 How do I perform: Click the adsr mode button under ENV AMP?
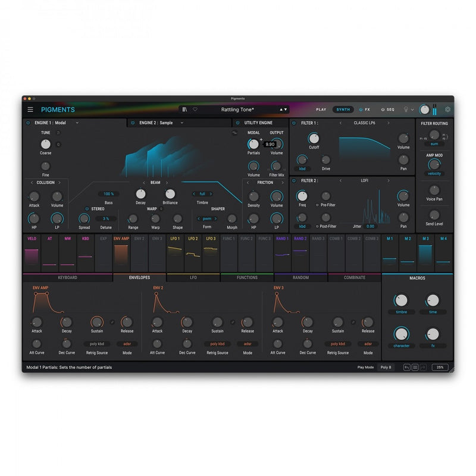[129, 343]
